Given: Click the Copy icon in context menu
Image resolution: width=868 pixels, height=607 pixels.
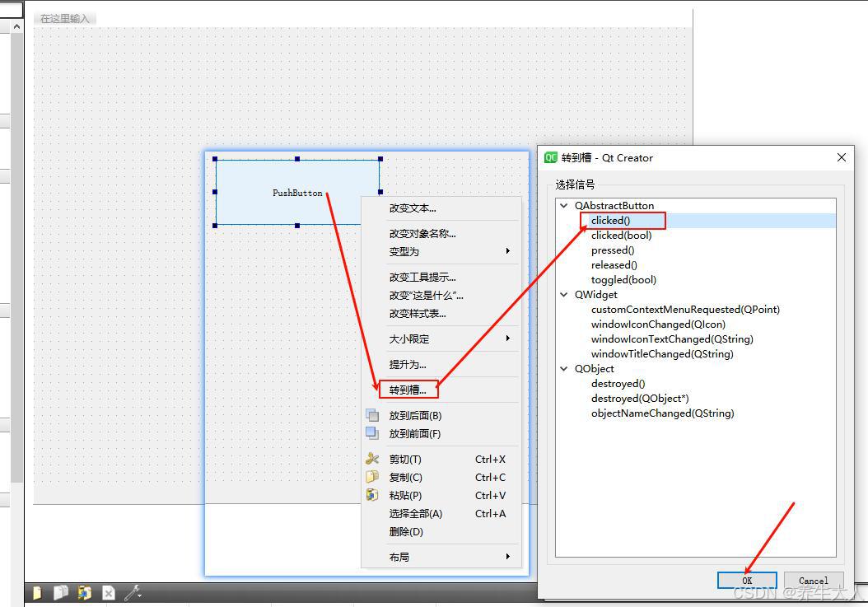Looking at the screenshot, I should 372,477.
